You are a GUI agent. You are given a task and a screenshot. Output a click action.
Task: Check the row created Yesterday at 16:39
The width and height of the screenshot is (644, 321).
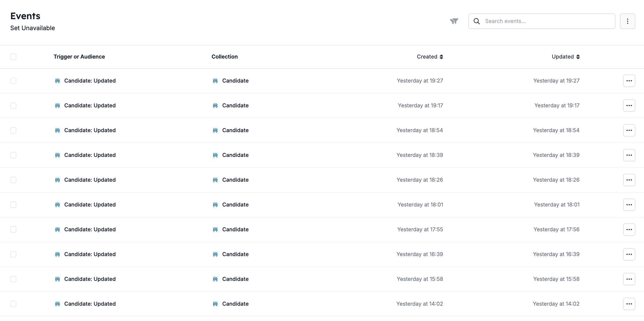13,254
